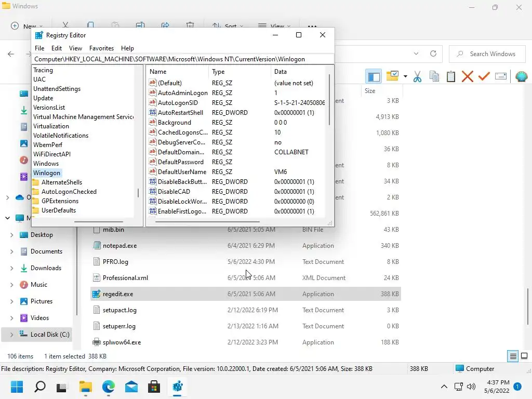
Task: Click the Name column header in registry
Action: 178,72
